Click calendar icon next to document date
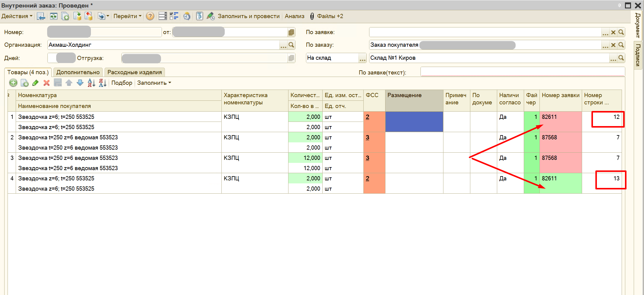Viewport: 644px width, 295px height. 291,32
